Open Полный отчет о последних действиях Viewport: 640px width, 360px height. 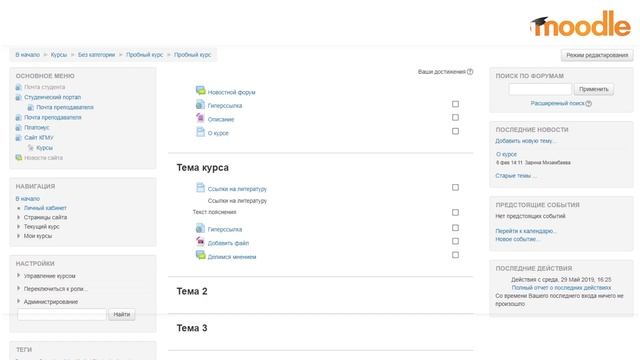[561, 287]
